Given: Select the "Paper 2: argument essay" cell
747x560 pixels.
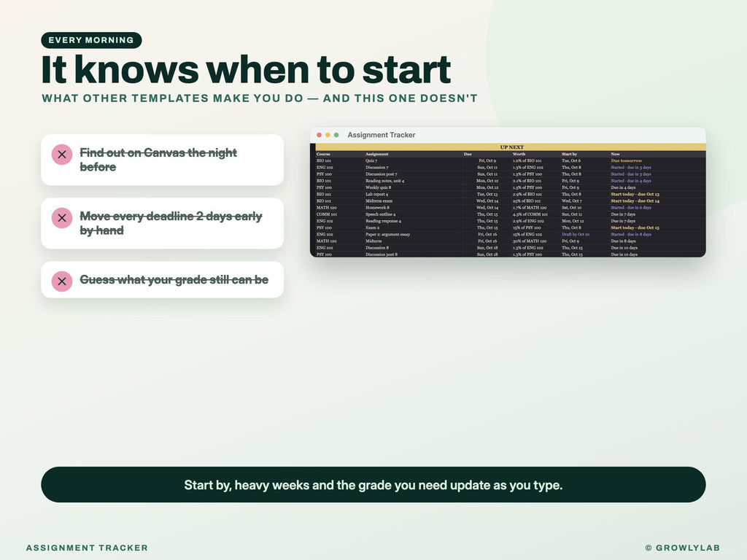Looking at the screenshot, I should point(388,234).
